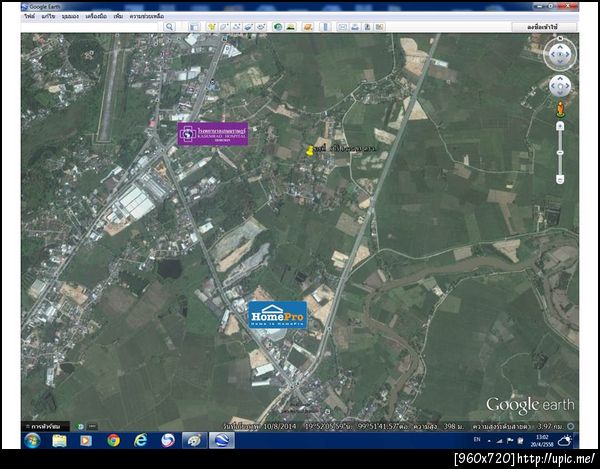Click the image date 10/8/2014 in status bar
Image resolution: width=600 pixels, height=469 pixels.
pyautogui.click(x=279, y=426)
